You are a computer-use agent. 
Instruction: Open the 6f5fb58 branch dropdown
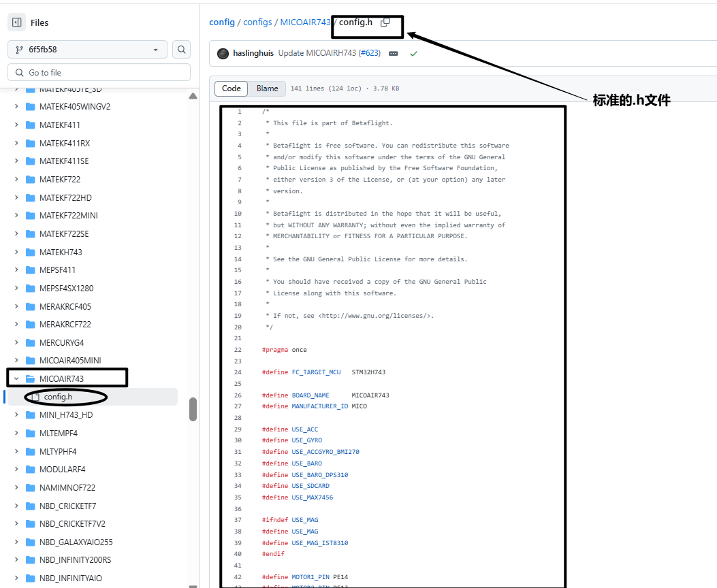[x=87, y=50]
